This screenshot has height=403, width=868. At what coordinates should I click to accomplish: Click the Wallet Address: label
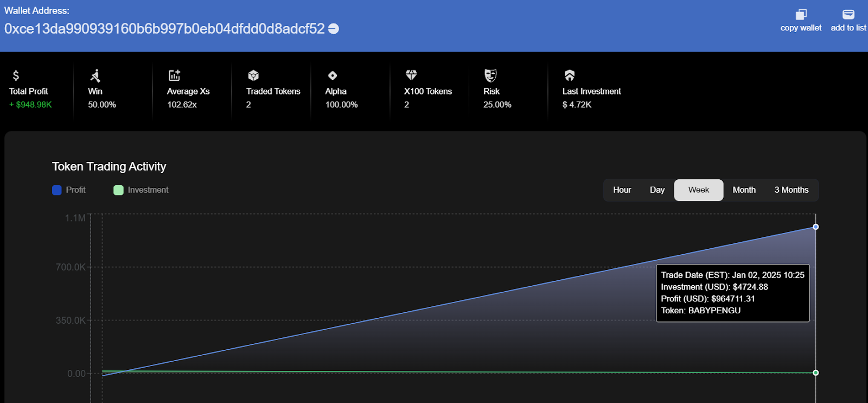coord(37,11)
